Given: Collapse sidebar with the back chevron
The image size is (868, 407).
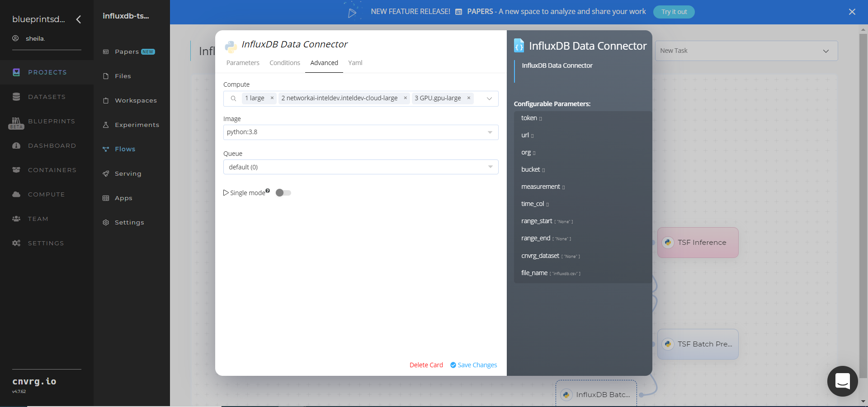Looking at the screenshot, I should (x=79, y=19).
